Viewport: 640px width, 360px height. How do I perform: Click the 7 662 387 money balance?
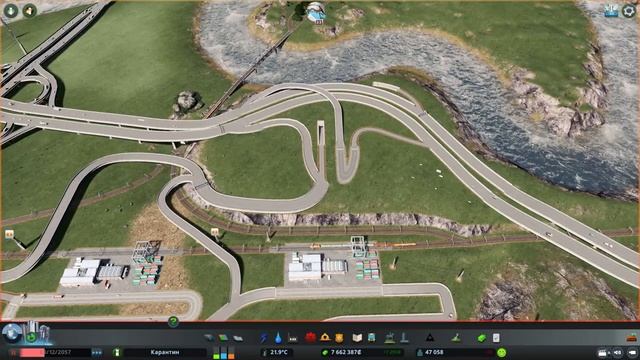coord(346,352)
